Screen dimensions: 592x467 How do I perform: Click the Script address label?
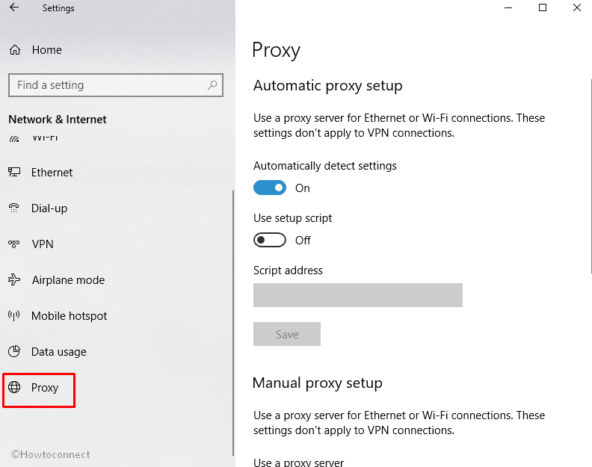(x=288, y=270)
